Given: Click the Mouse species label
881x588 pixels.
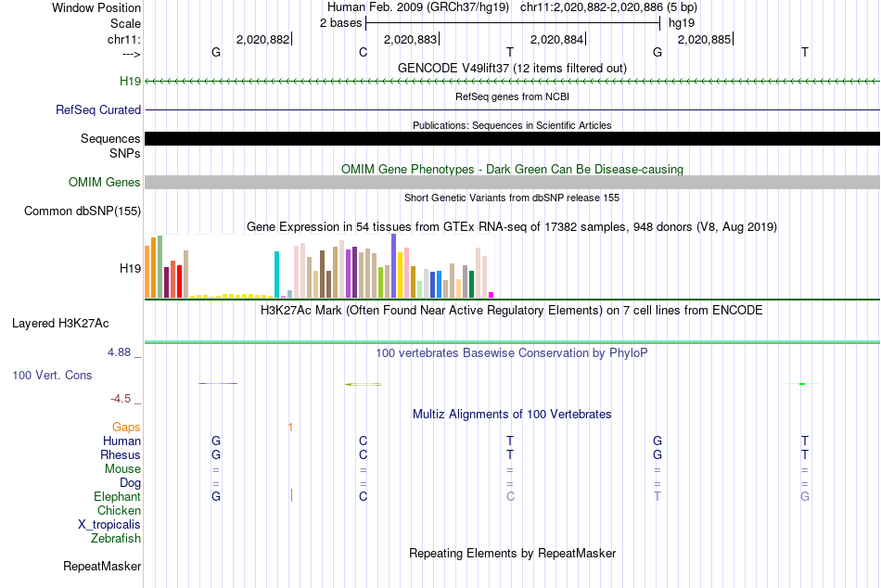Looking at the screenshot, I should (122, 469).
